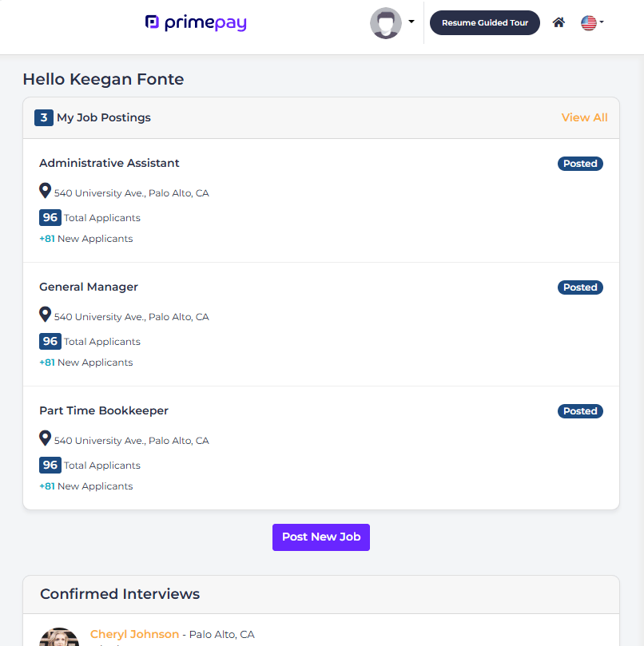Click the location pin for Administrative Assistant
Screen dimensions: 644x646
(46, 191)
